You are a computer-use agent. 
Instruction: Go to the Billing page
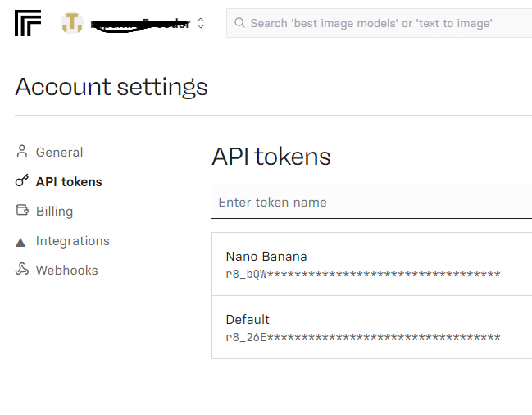click(54, 211)
